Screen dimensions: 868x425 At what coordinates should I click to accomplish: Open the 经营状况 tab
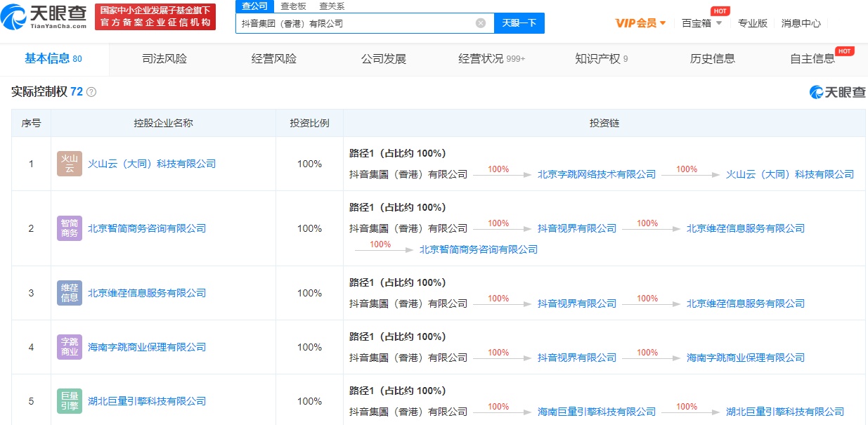pyautogui.click(x=492, y=59)
